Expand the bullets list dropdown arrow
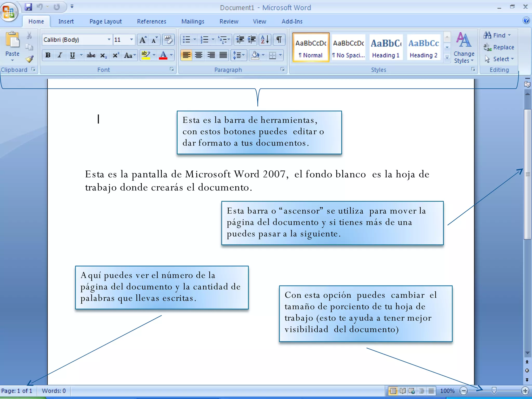532x399 pixels. pos(195,40)
